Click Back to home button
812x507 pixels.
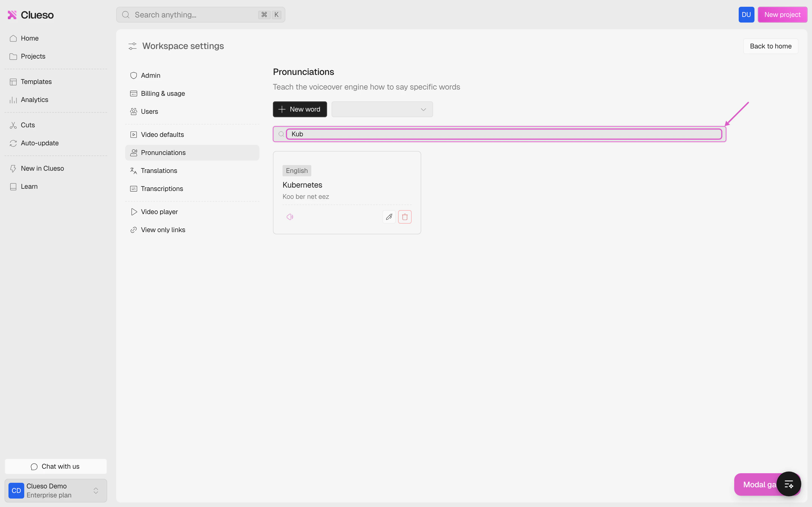pyautogui.click(x=770, y=46)
